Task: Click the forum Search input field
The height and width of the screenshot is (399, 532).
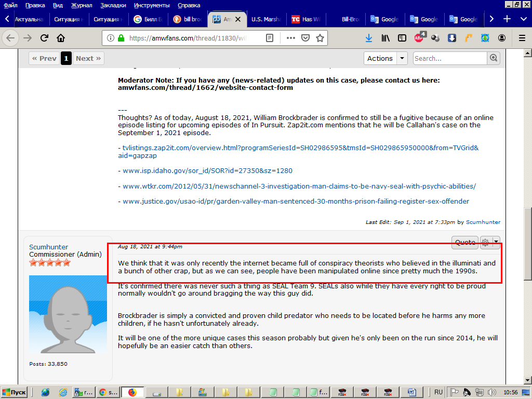Action: tap(450, 58)
